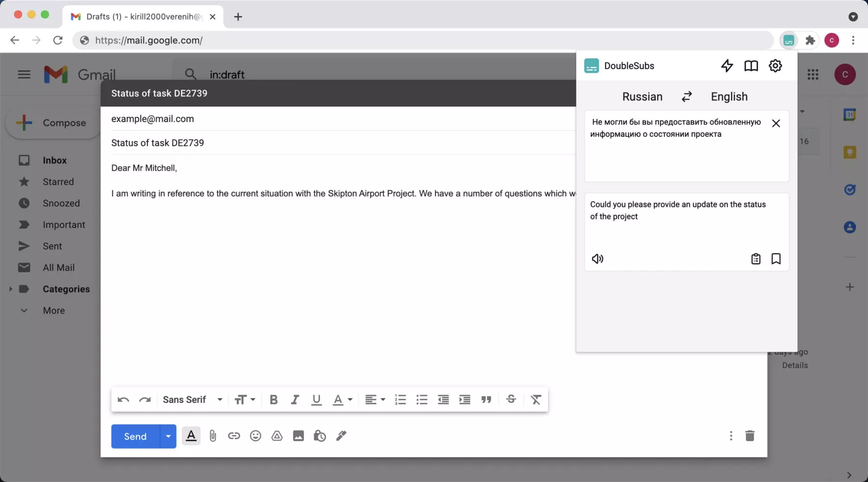
Task: Select English target language
Action: [x=729, y=97]
